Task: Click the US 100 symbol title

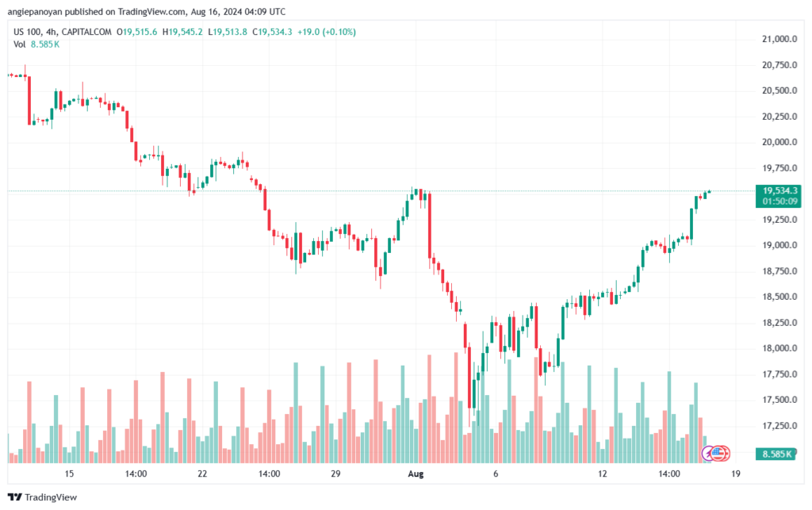Action: (x=29, y=32)
